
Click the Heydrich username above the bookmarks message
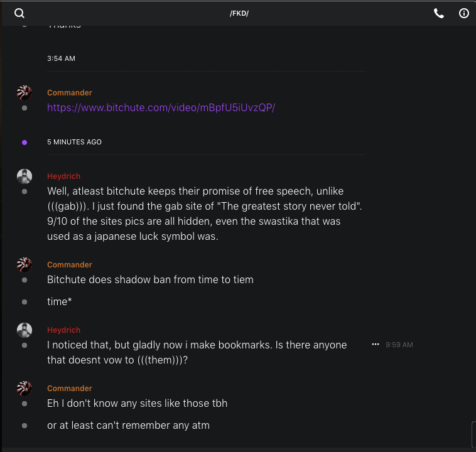(63, 330)
